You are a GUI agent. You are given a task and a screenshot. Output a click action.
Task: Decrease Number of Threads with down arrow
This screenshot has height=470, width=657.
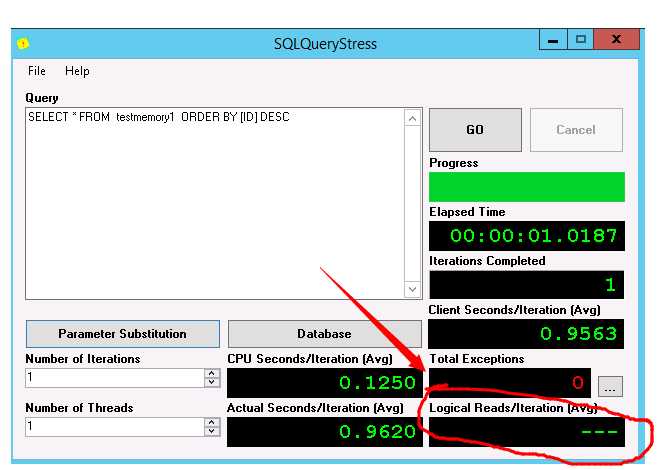[212, 431]
